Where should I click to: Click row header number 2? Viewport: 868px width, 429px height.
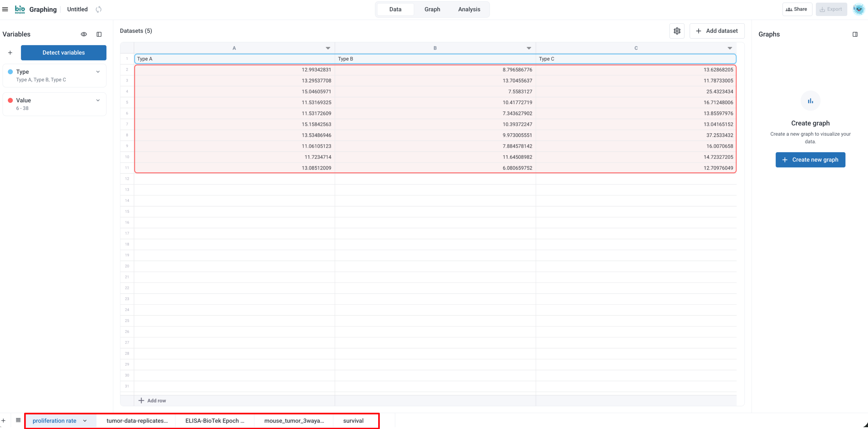pyautogui.click(x=127, y=70)
